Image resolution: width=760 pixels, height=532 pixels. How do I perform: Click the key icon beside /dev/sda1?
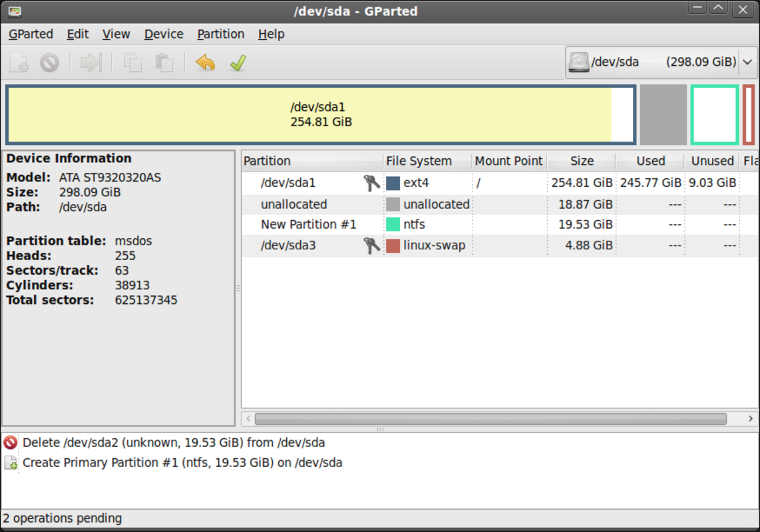click(x=371, y=183)
